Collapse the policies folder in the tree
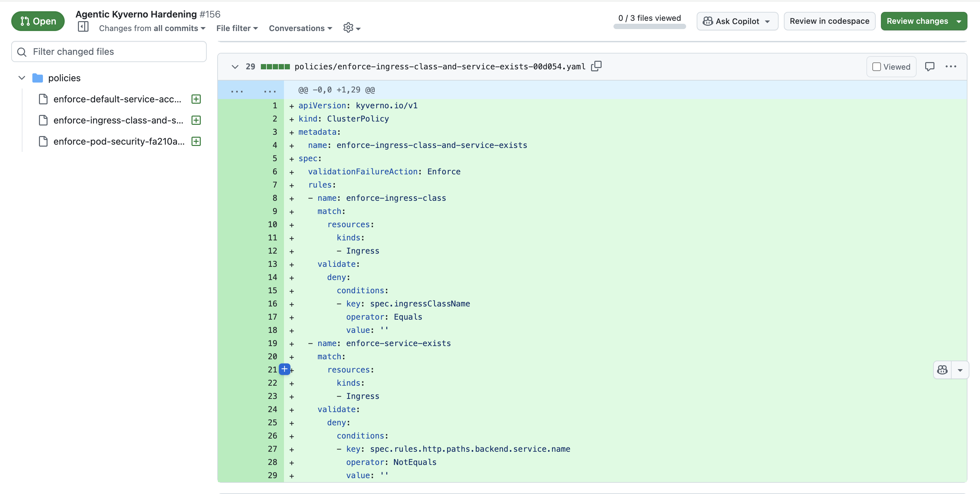Viewport: 980px width, 494px height. pos(22,78)
